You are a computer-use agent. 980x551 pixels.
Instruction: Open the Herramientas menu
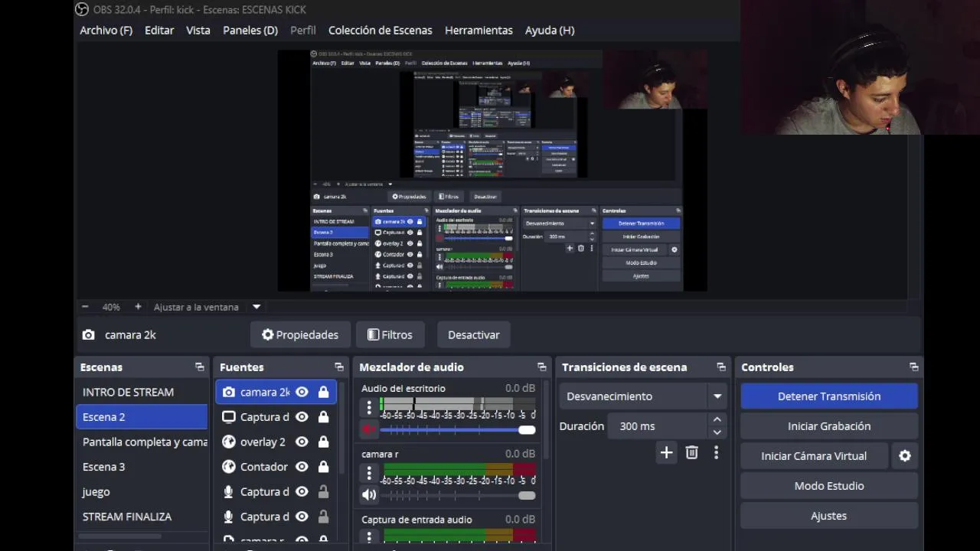point(479,31)
